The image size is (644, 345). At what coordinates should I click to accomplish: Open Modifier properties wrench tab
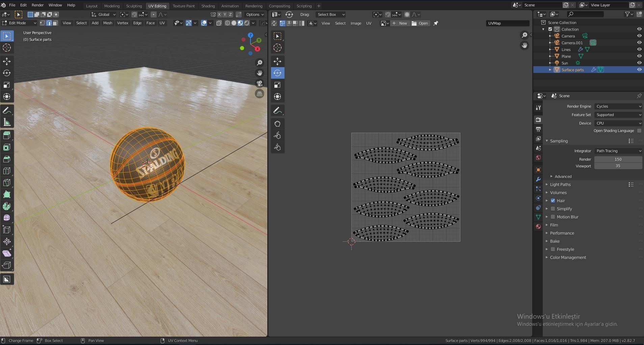pos(538,179)
